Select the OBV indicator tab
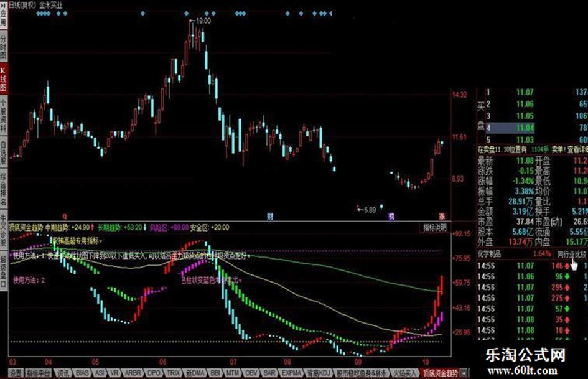588x379 pixels. (x=251, y=373)
